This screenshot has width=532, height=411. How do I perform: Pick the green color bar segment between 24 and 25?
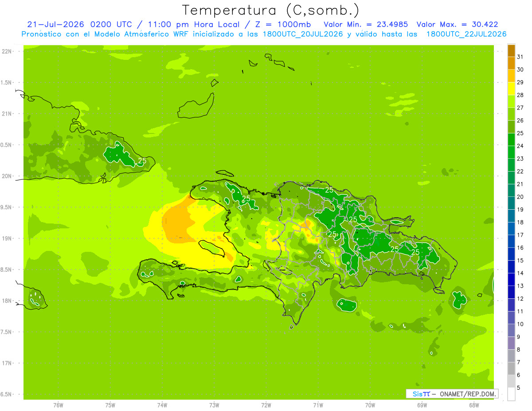tap(511, 140)
